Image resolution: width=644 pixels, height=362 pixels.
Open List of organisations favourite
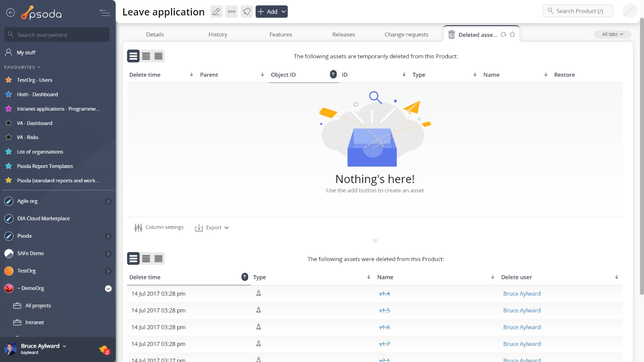tap(40, 152)
